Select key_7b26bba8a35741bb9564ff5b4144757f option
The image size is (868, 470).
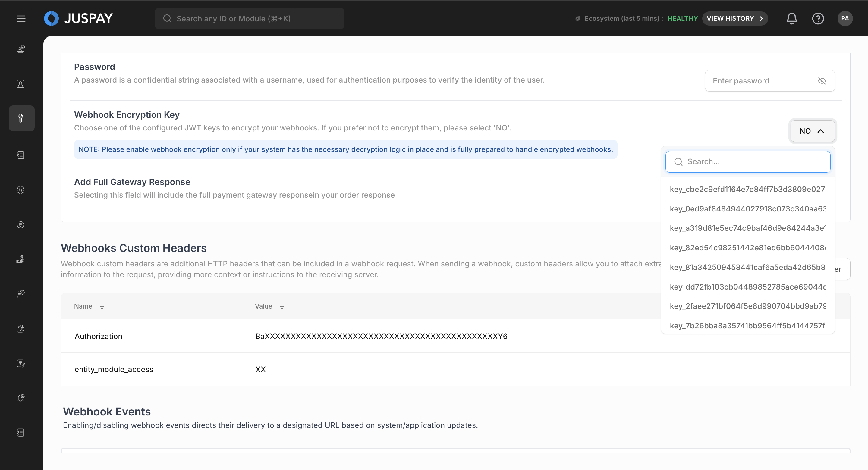point(747,325)
